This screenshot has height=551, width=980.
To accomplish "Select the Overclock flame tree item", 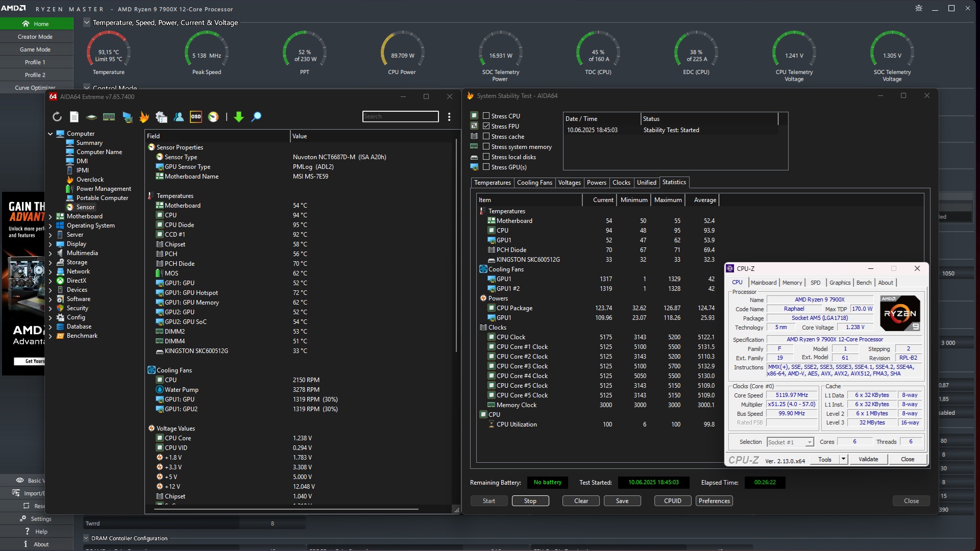I will coord(85,180).
